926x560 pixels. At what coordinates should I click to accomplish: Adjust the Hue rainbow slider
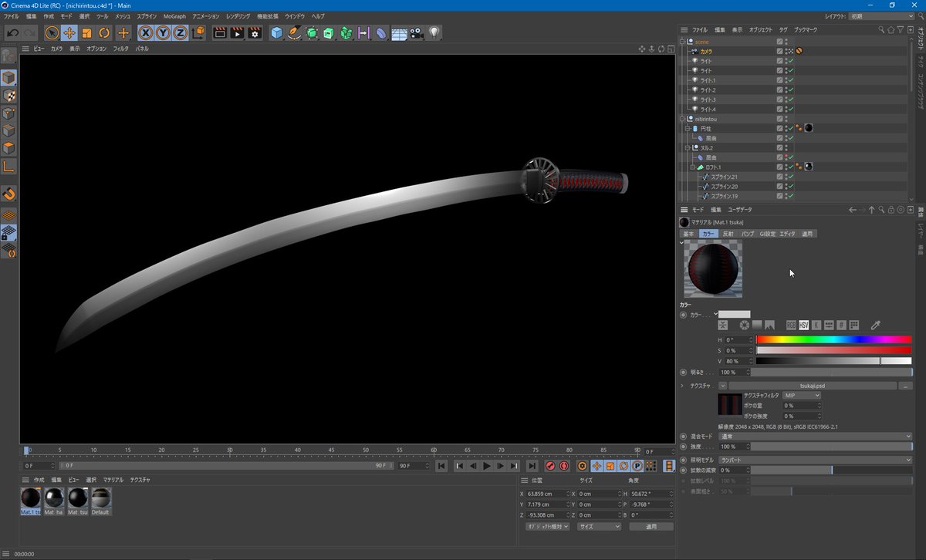point(833,339)
